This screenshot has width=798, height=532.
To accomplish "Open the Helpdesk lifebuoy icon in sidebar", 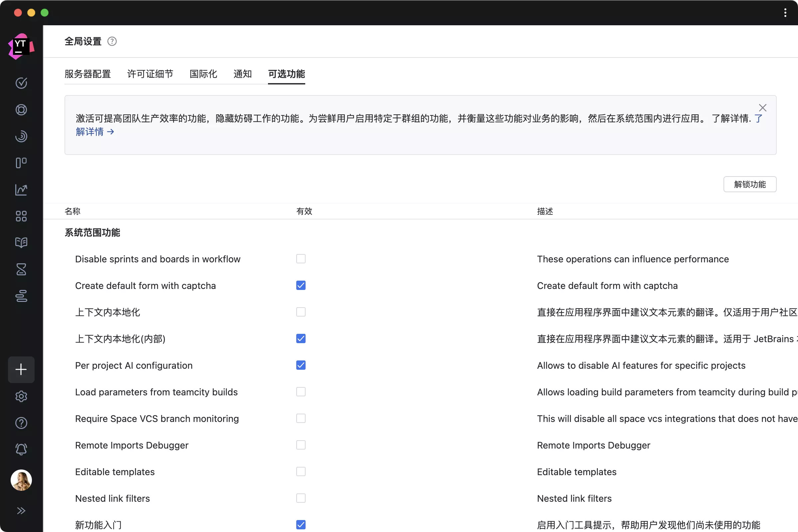I will [21, 110].
